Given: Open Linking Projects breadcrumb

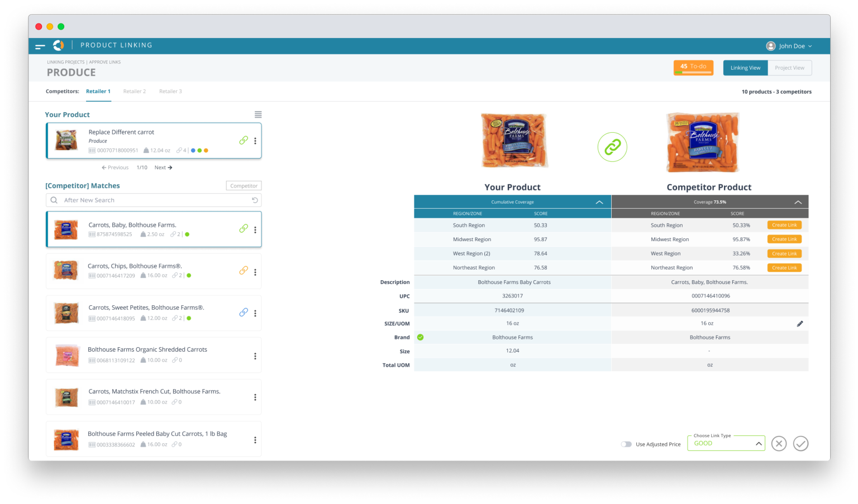Looking at the screenshot, I should [66, 63].
